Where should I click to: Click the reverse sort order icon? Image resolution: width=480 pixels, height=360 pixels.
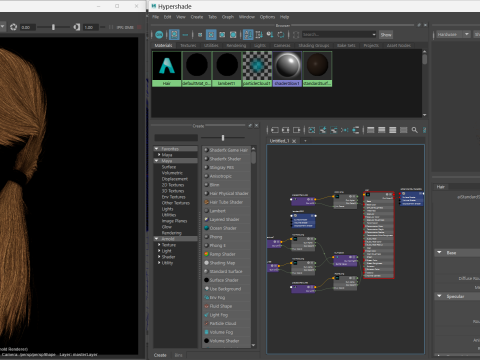coord(281,34)
